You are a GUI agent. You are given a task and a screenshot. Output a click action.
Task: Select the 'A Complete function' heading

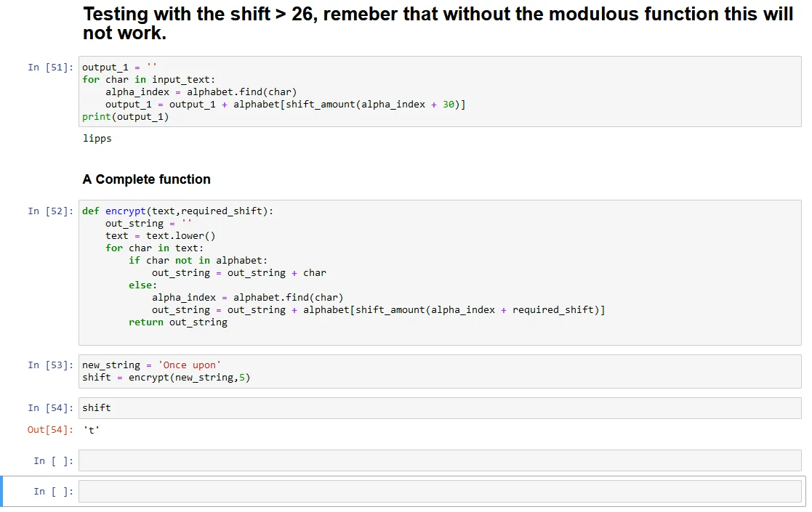pyautogui.click(x=147, y=179)
